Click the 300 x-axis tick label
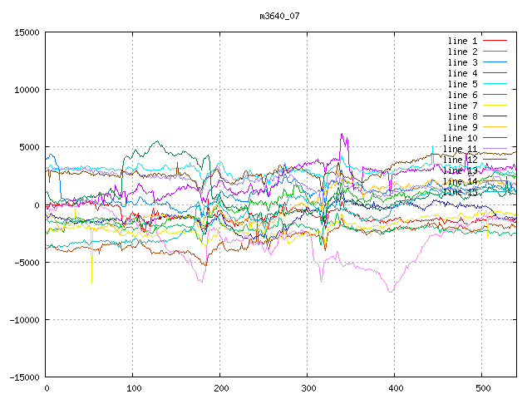The height and width of the screenshot is (399, 532). click(308, 388)
